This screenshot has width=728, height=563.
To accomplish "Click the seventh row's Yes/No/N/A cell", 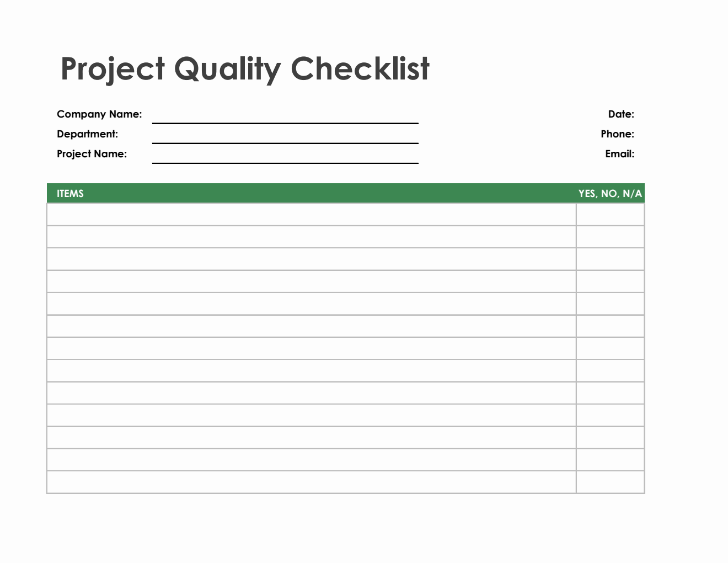I will [610, 348].
